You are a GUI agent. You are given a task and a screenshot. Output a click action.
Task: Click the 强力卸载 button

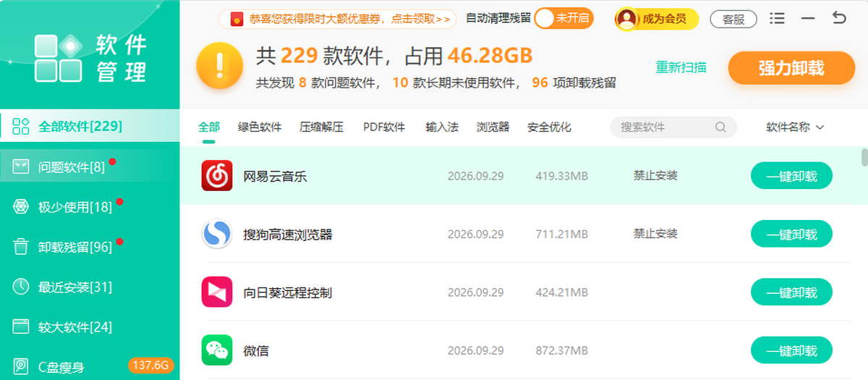coord(791,68)
